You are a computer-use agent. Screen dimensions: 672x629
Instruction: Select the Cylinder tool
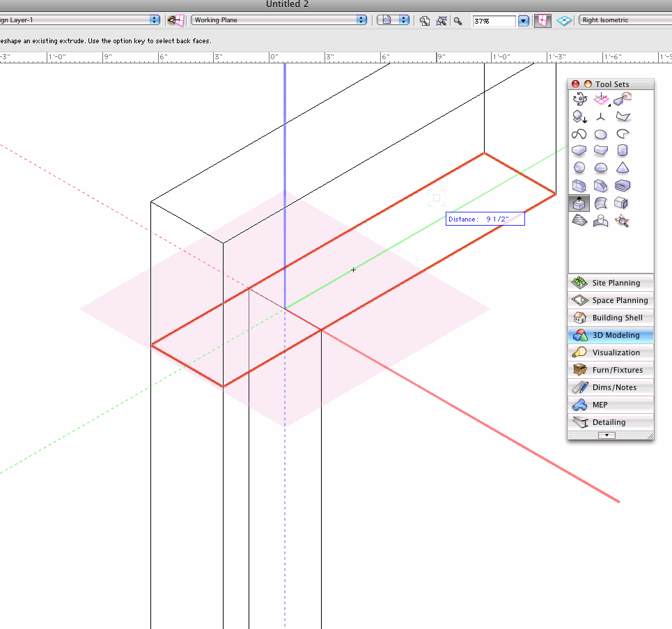point(623,150)
